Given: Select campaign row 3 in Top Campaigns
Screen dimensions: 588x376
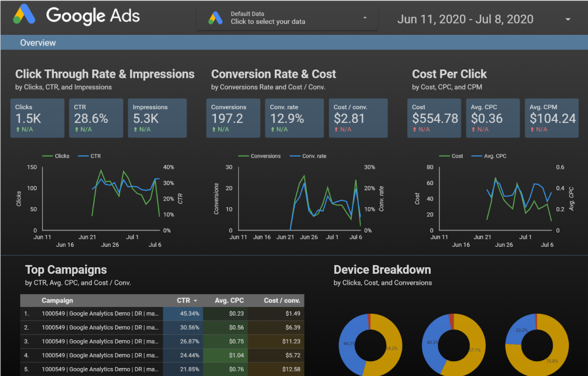Looking at the screenshot, I should click(x=162, y=341).
